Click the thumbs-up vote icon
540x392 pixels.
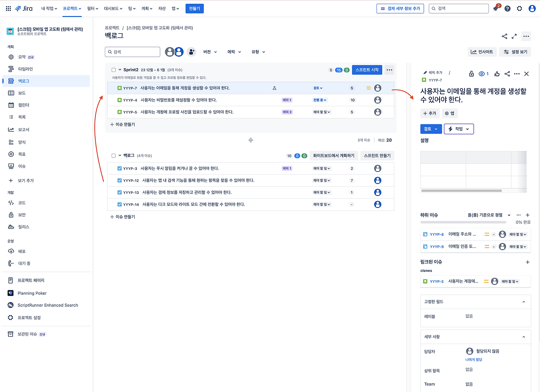tap(497, 74)
